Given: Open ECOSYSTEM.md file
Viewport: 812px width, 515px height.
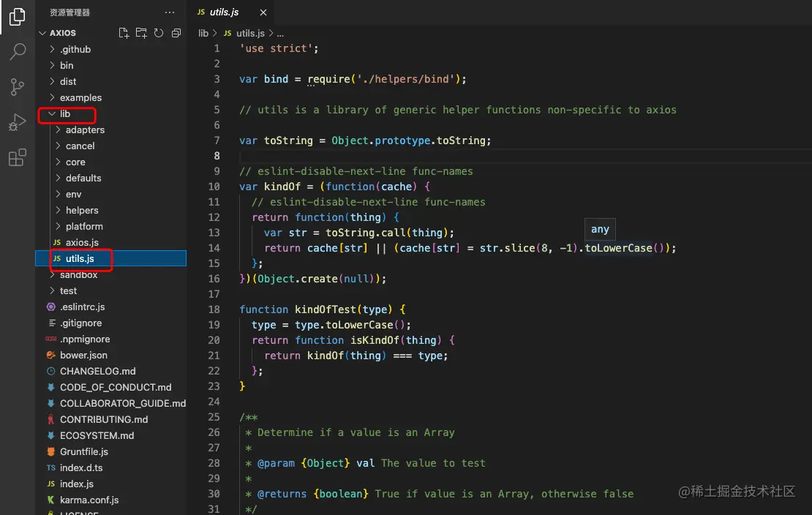Looking at the screenshot, I should 110,435.
